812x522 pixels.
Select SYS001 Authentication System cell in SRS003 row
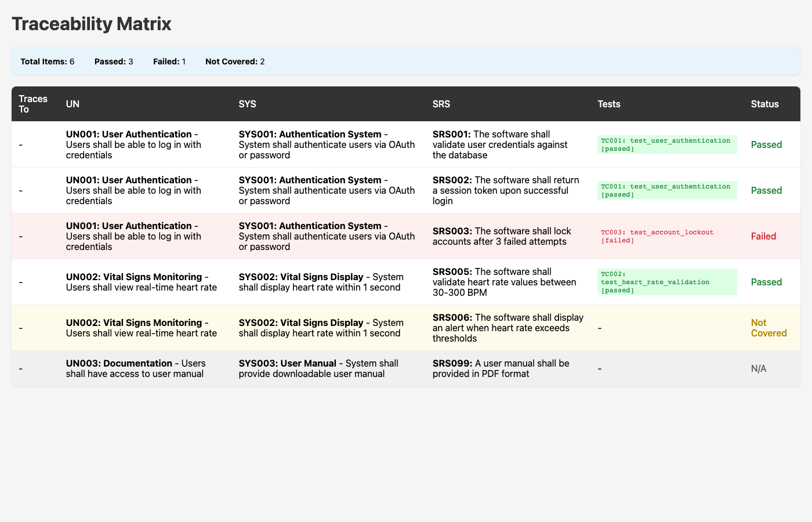[x=329, y=236]
